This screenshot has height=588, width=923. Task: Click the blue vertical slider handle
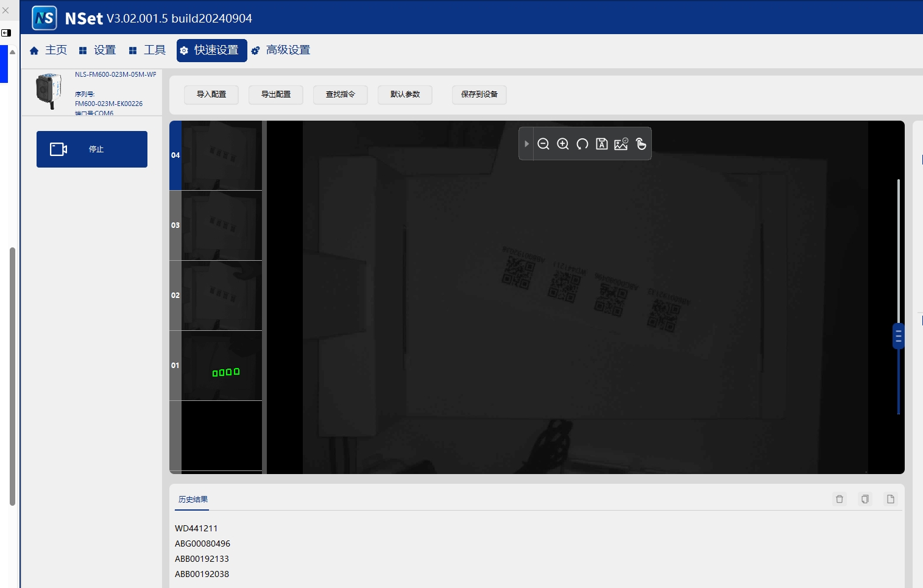point(899,336)
